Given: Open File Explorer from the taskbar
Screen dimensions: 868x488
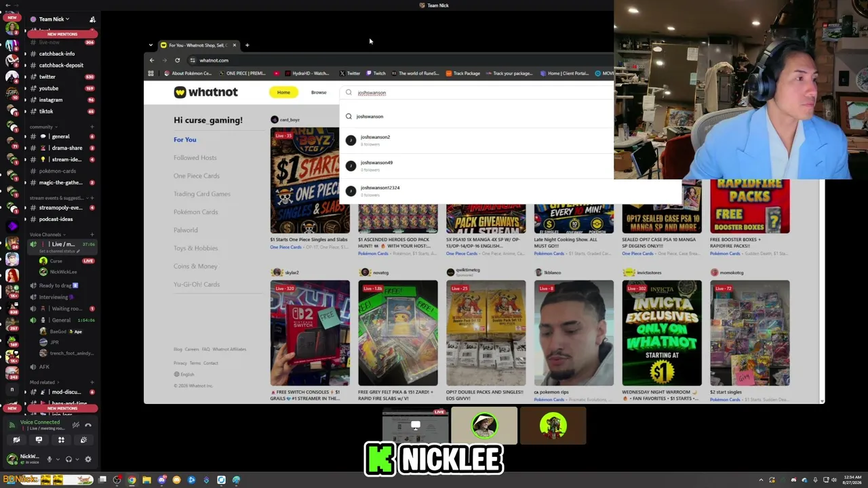Looking at the screenshot, I should (146, 480).
